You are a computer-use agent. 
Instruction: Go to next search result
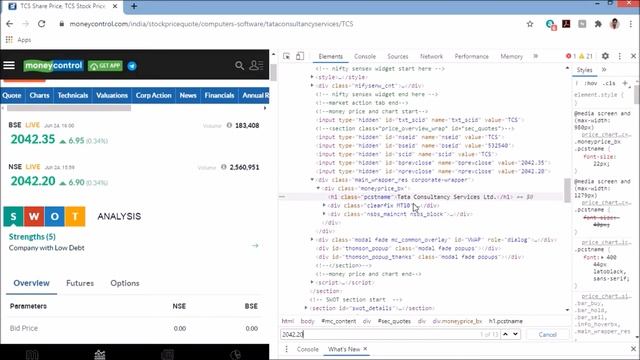[x=516, y=334]
